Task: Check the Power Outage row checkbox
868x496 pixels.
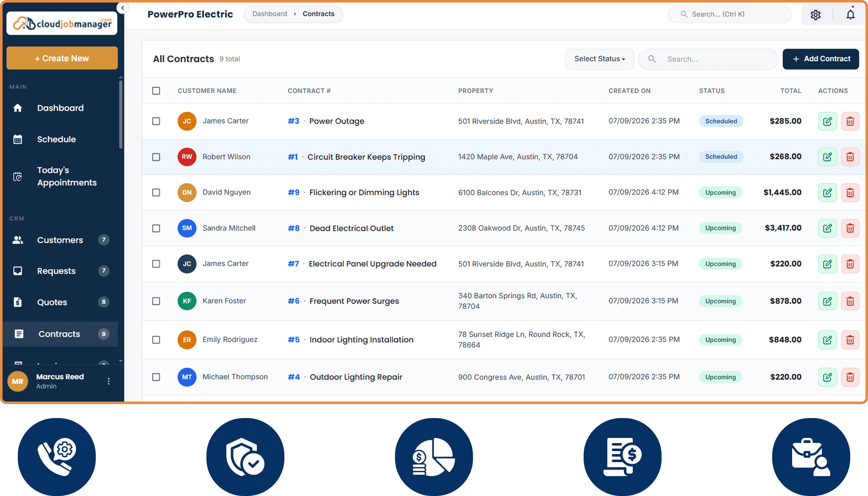Action: pyautogui.click(x=156, y=121)
